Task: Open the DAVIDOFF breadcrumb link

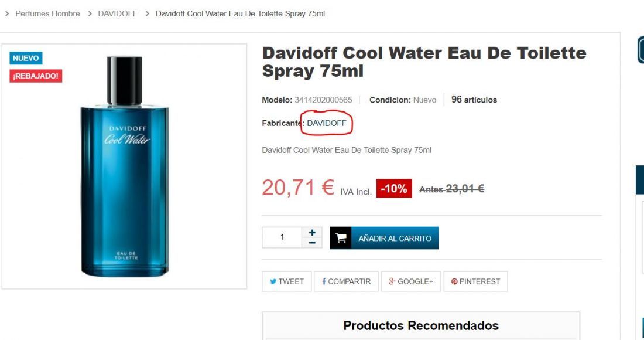Action: click(x=118, y=13)
